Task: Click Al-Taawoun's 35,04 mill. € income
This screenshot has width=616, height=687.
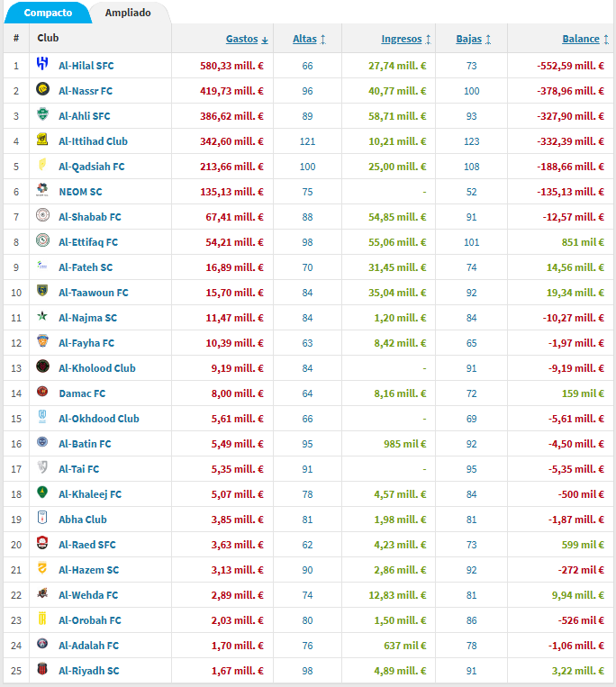Action: pos(397,293)
